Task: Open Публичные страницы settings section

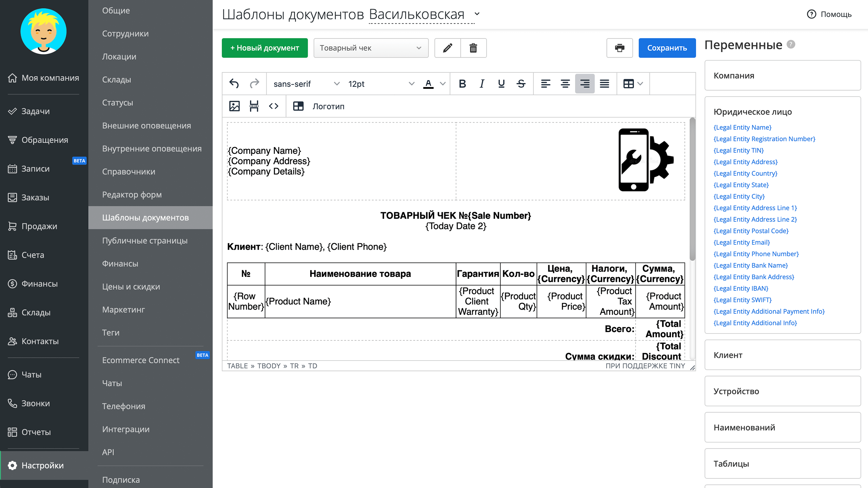Action: point(145,241)
